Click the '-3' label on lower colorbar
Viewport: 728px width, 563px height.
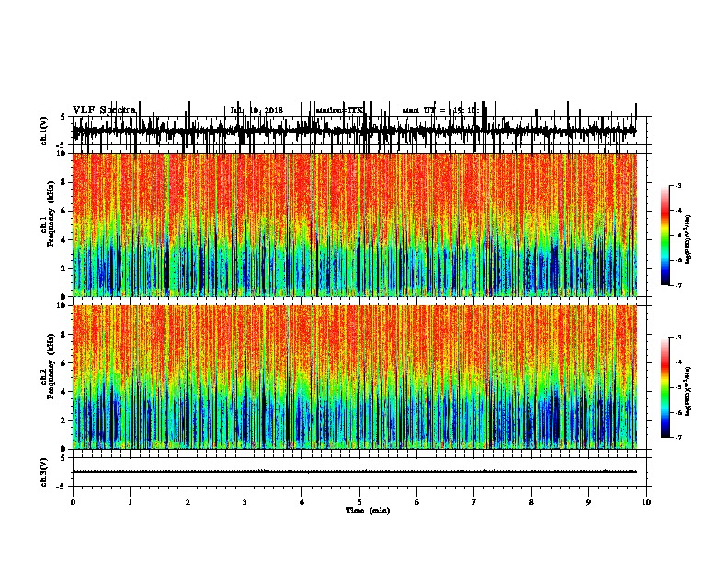pos(677,338)
